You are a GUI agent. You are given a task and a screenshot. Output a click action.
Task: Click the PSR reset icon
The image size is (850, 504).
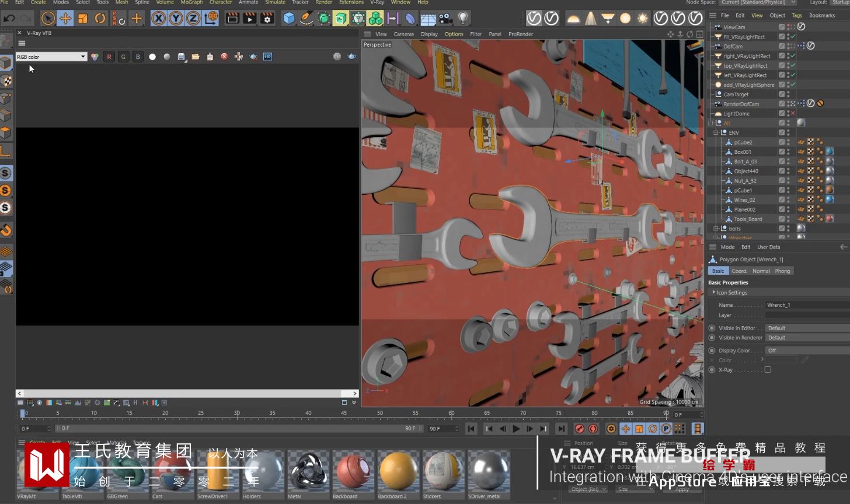point(119,18)
